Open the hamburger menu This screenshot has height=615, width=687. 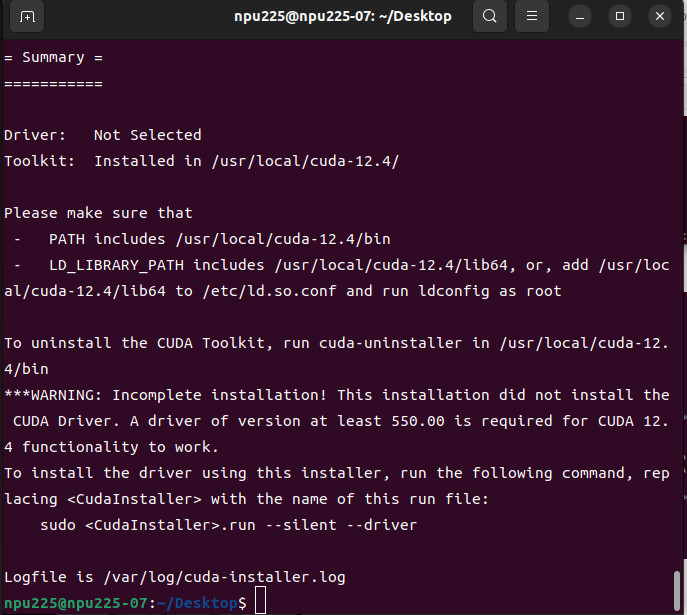tap(531, 17)
